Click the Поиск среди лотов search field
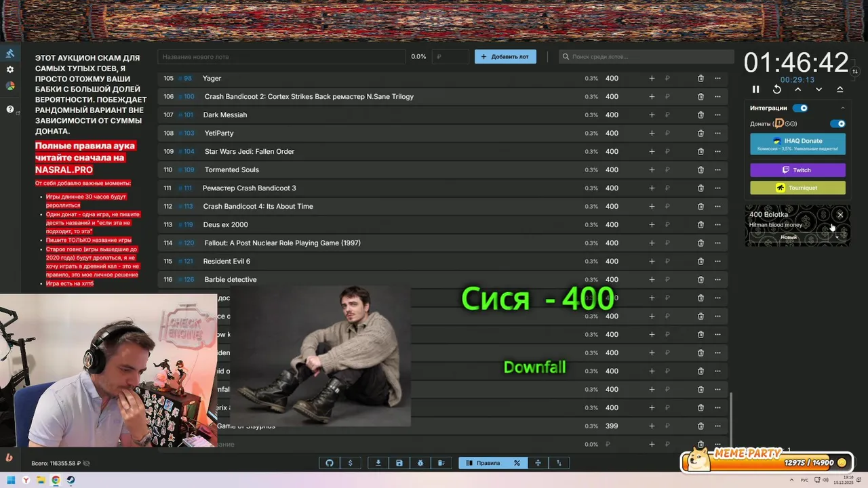Viewport: 868px width, 488px height. click(646, 57)
